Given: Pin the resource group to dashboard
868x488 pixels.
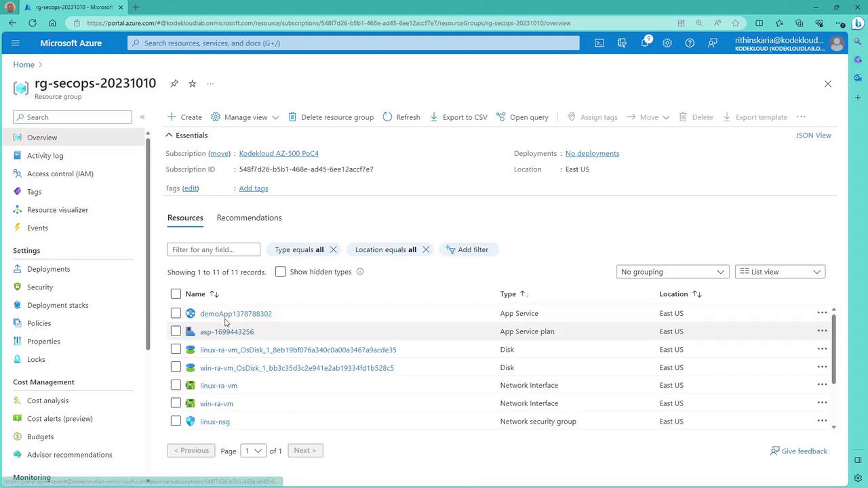Looking at the screenshot, I should tap(174, 83).
